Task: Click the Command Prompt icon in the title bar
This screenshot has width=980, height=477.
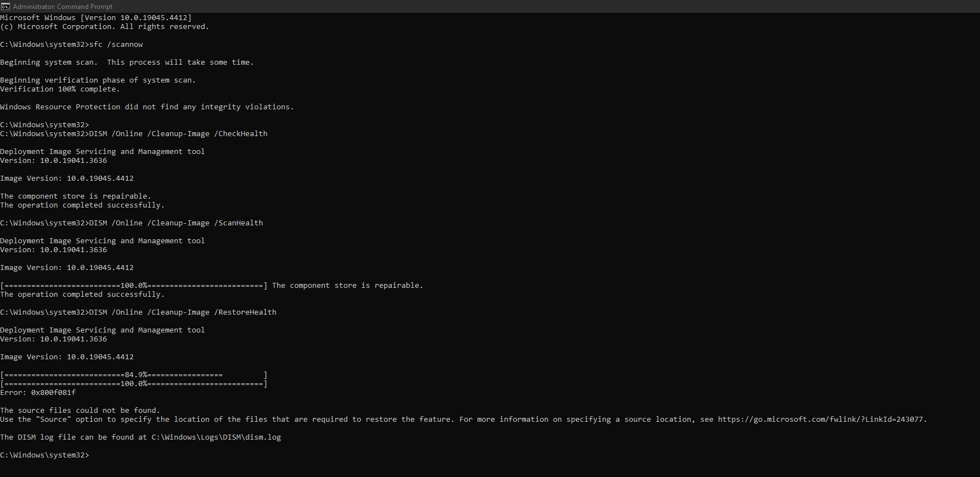Action: [6, 6]
